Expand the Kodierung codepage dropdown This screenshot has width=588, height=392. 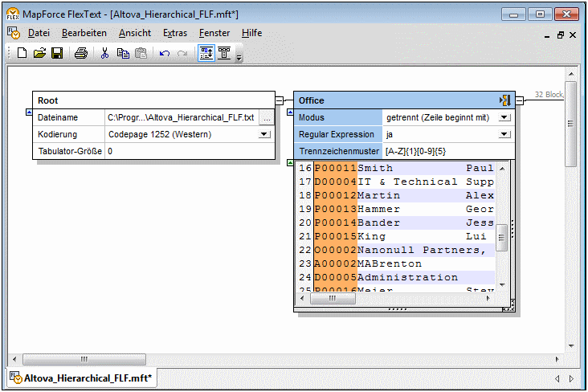tap(264, 134)
